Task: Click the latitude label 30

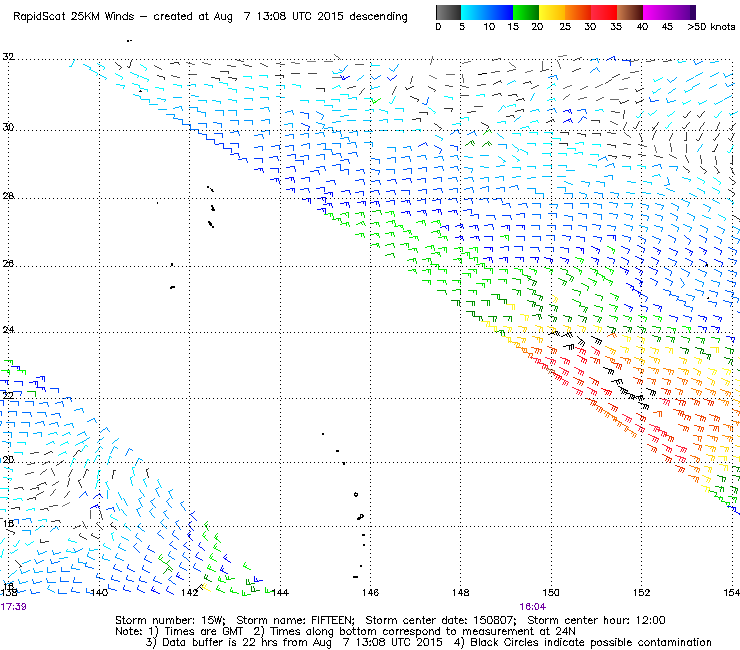Action: pos(8,127)
